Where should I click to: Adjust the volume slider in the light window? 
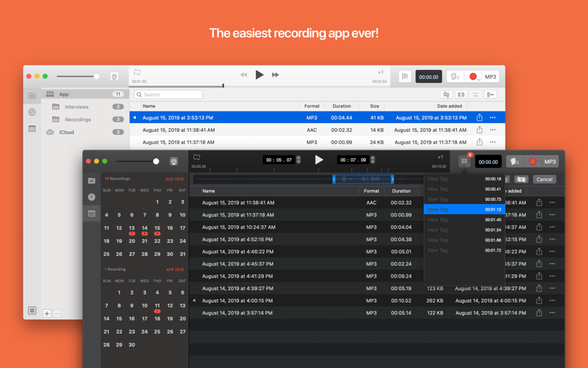coord(78,77)
